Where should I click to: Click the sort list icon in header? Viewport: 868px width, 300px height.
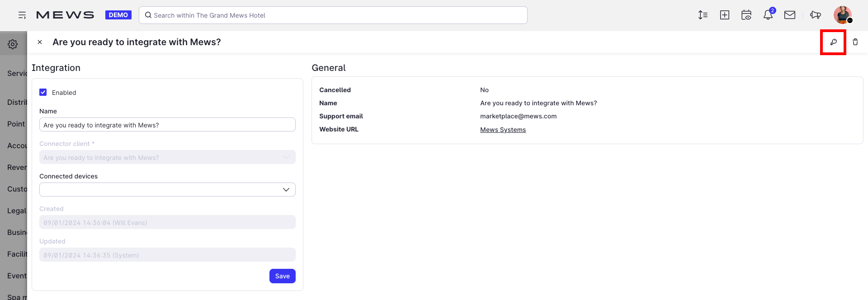coord(703,15)
